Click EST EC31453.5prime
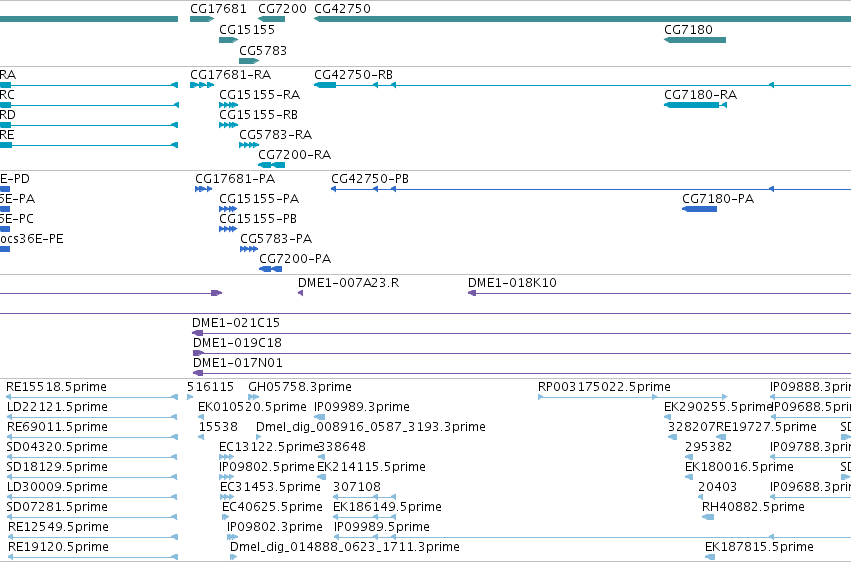Viewport: 851px width, 562px height. 270,487
